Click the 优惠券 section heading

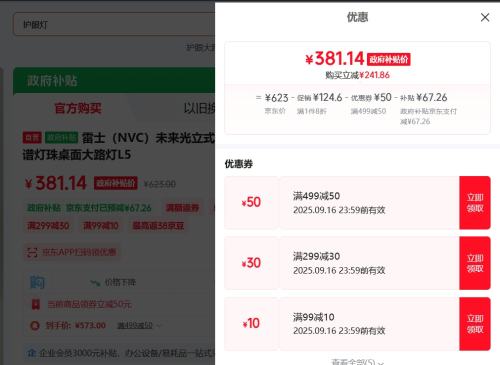(239, 164)
